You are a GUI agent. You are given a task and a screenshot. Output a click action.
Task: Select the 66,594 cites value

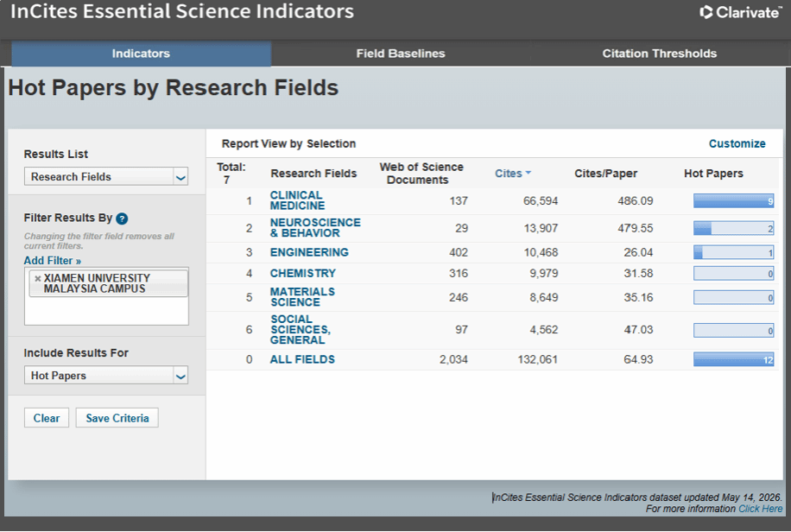pos(541,201)
